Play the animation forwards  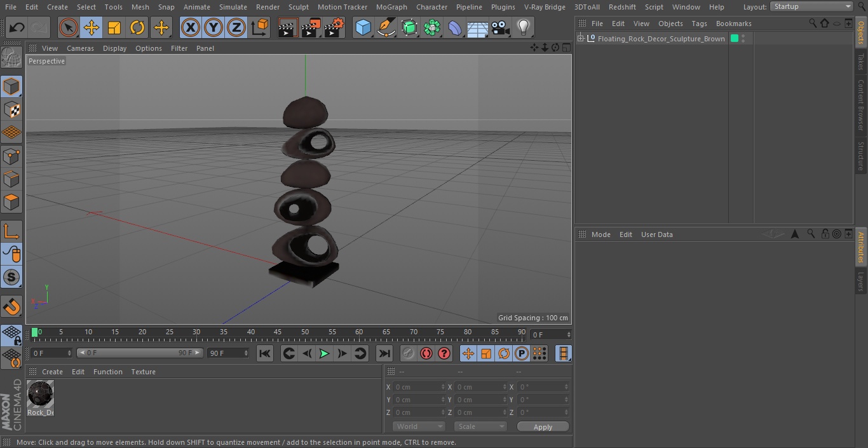pyautogui.click(x=324, y=353)
